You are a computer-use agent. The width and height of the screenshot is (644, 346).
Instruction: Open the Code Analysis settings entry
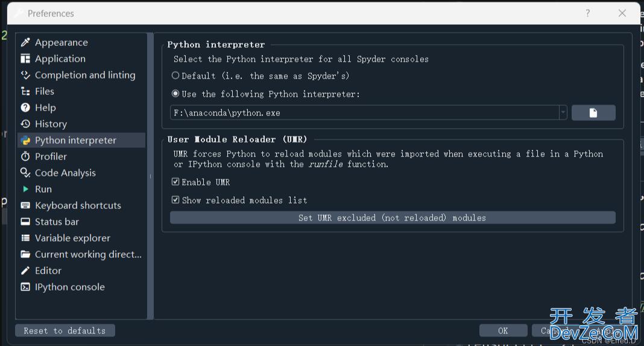[81, 173]
